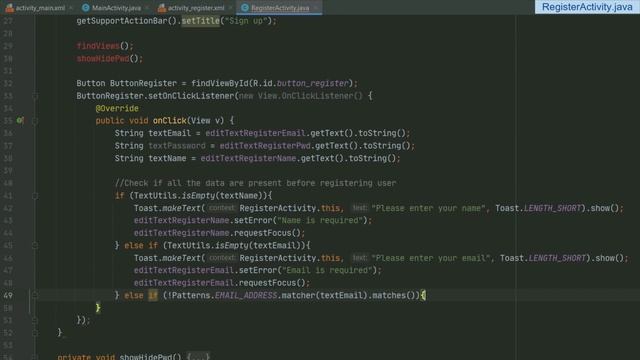Viewport: 640px width, 360px height.
Task: Click the @Override annotation
Action: [117, 109]
